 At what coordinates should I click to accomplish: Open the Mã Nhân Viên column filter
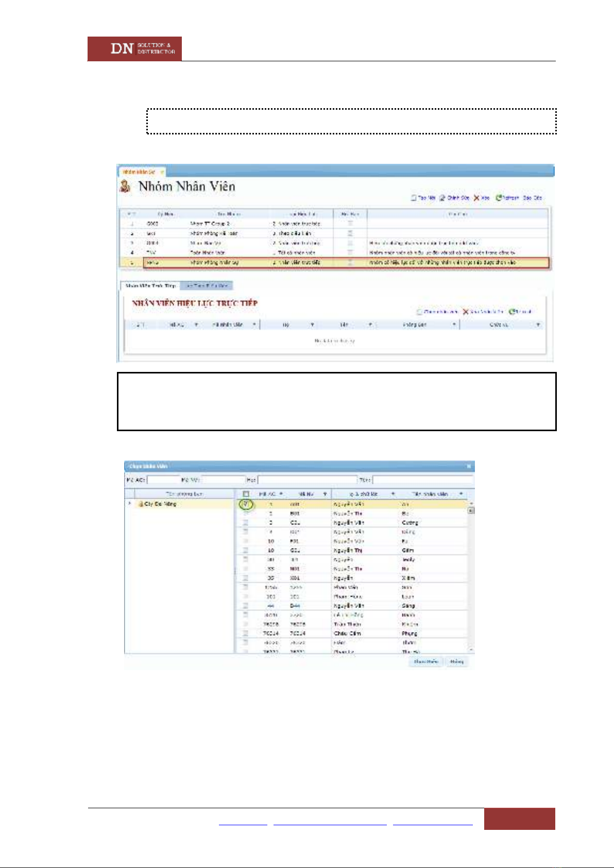point(254,325)
